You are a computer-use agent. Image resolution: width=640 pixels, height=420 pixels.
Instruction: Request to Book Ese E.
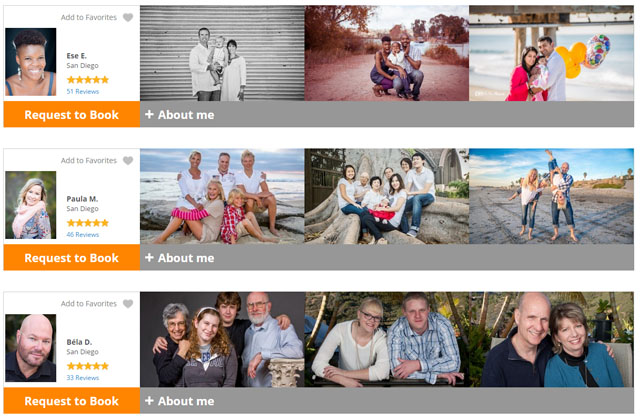tap(72, 114)
